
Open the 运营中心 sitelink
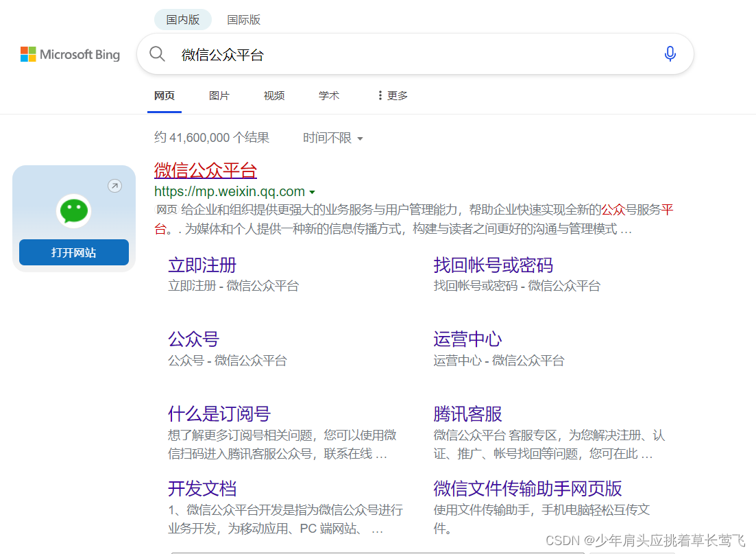pyautogui.click(x=467, y=339)
